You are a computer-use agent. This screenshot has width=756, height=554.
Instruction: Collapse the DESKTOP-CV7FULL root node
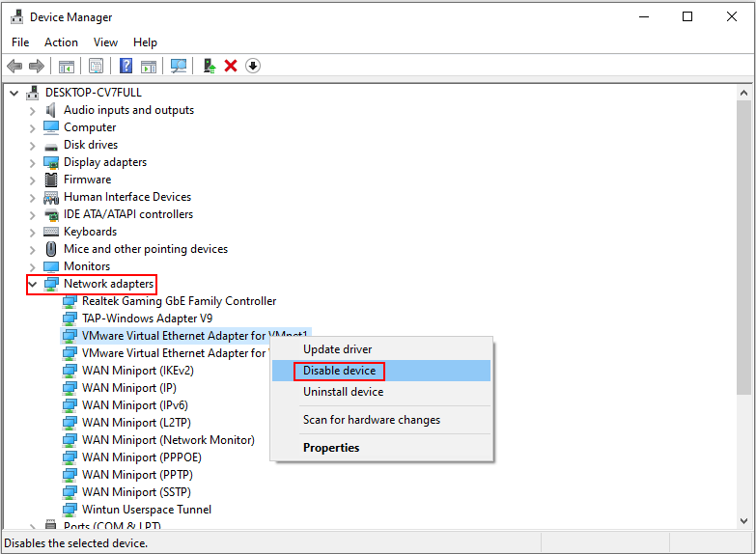[x=14, y=93]
